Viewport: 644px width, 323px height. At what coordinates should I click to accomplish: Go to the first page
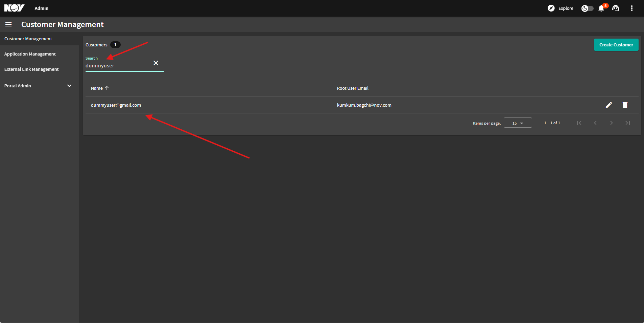point(579,123)
